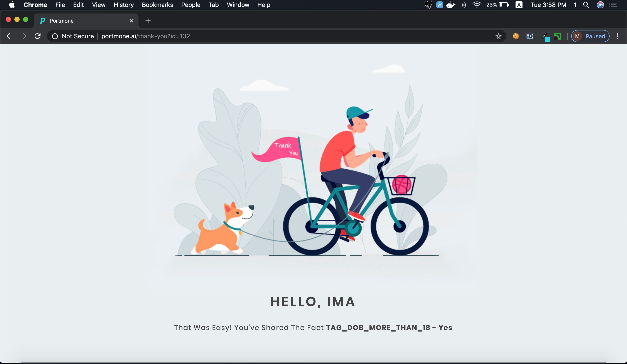Reload the Portmone page

38,36
